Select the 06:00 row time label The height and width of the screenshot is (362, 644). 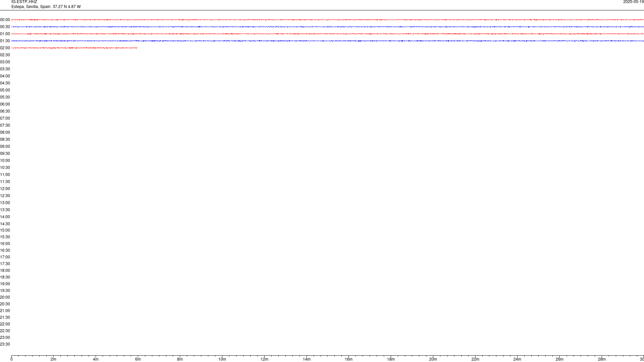(x=5, y=104)
